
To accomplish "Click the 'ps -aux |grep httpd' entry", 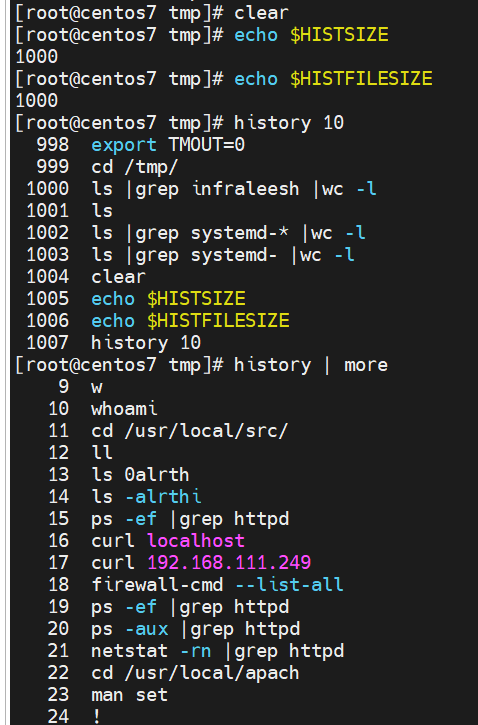I will [x=196, y=629].
